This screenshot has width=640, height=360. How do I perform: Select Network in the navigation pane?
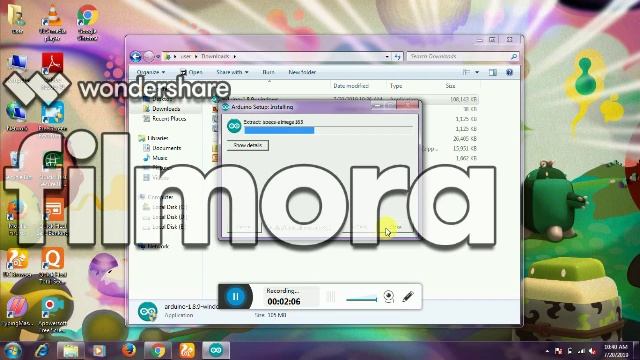point(153,246)
